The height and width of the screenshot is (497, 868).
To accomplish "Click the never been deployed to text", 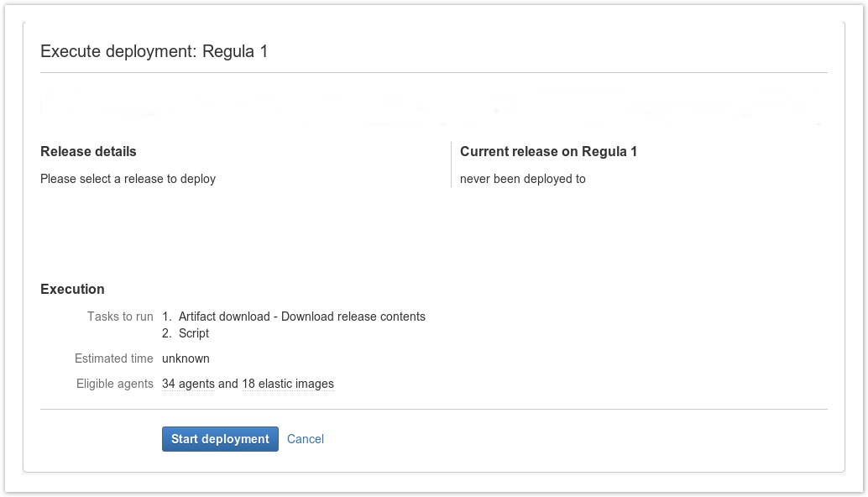I will pos(523,179).
